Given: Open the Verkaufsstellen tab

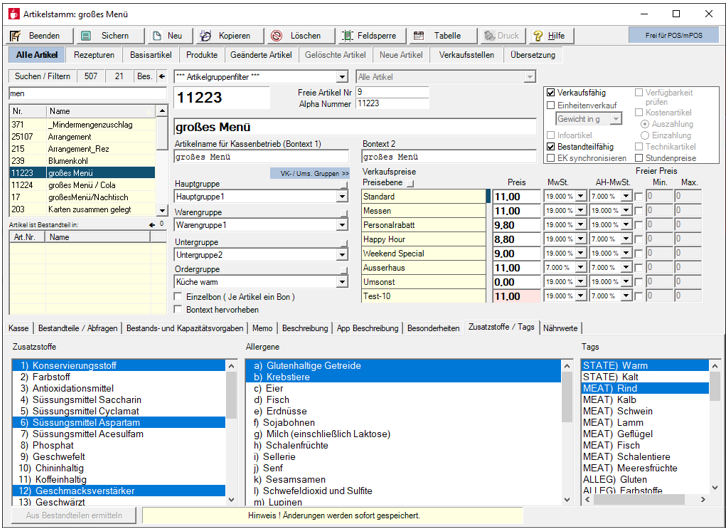Looking at the screenshot, I should (x=466, y=55).
